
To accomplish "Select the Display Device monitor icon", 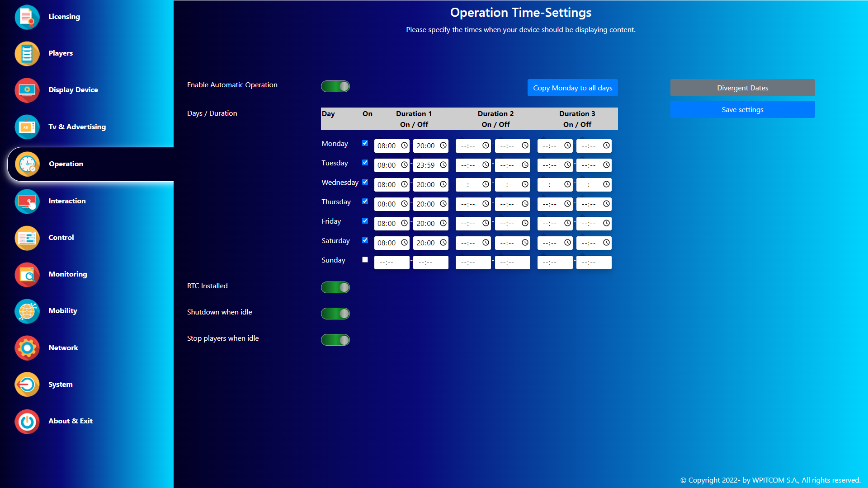I will [x=27, y=90].
